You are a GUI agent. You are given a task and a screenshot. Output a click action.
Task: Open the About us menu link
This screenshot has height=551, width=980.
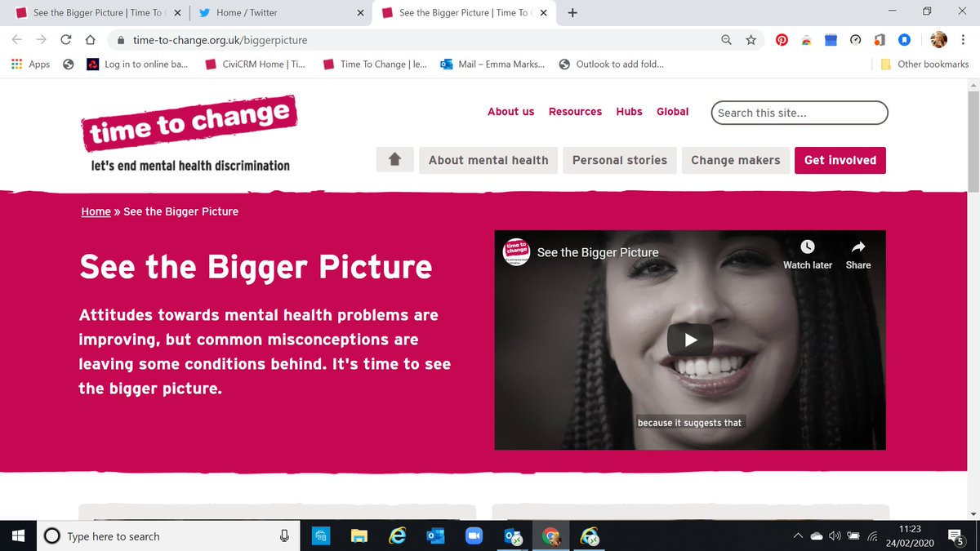point(510,112)
